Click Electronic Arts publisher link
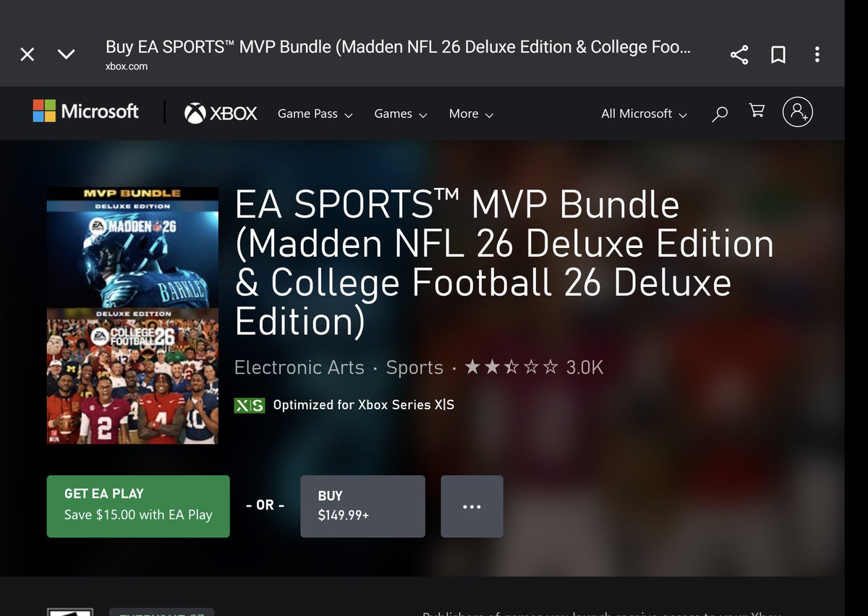868x616 pixels. pos(299,367)
